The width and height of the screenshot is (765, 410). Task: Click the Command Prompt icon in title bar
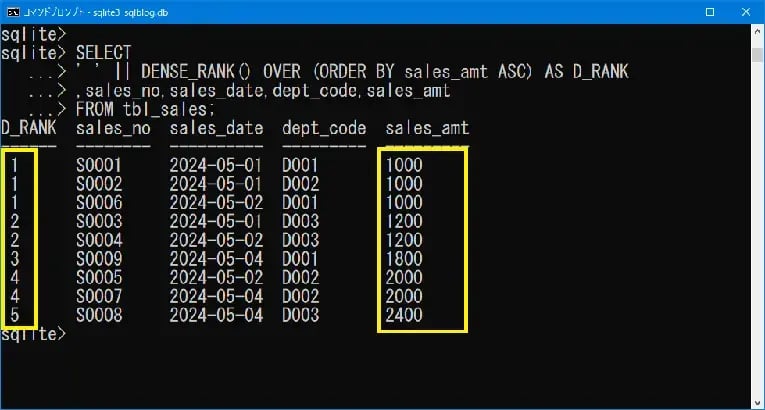[12, 10]
